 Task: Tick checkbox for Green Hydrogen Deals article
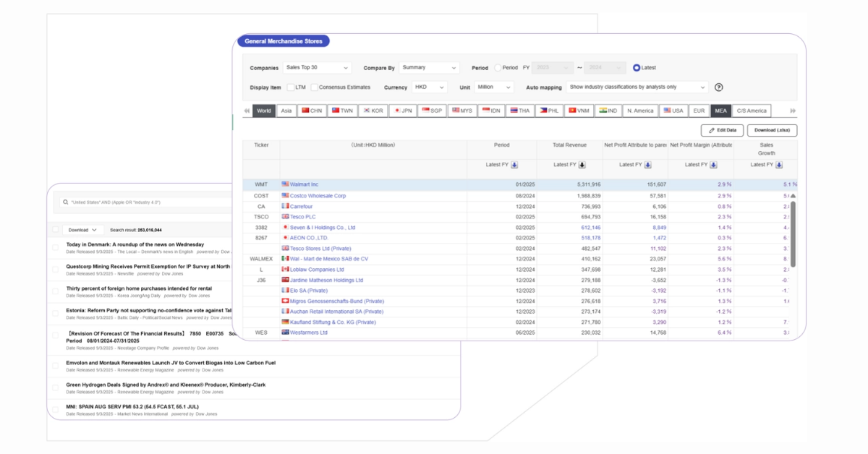click(x=56, y=387)
